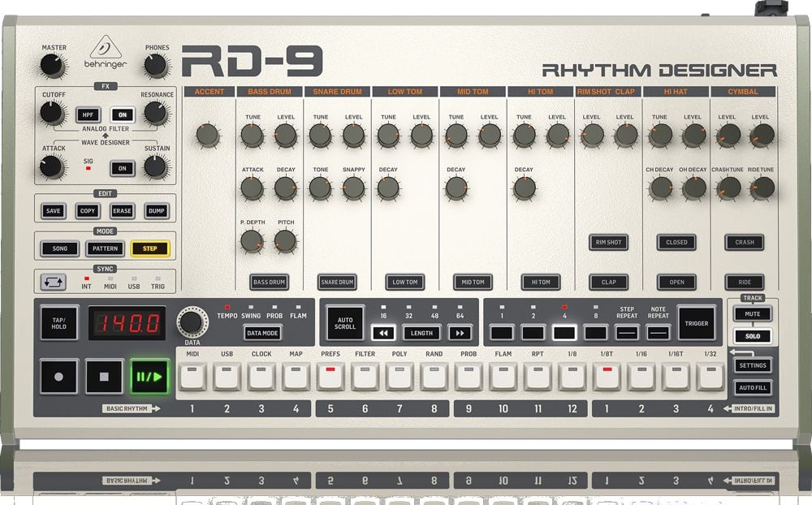
Task: Click the fast-forward double-arrow button
Action: [460, 333]
